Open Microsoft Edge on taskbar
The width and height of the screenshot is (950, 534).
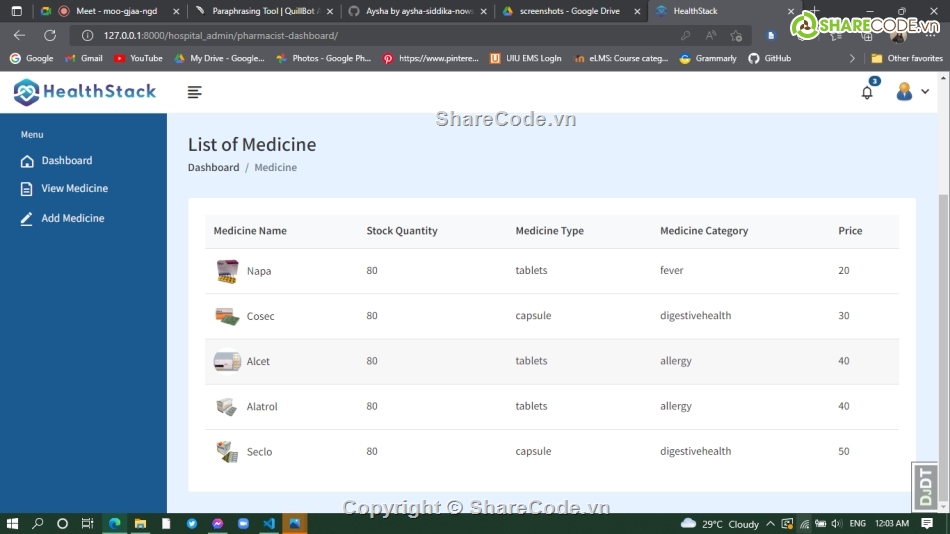[x=115, y=524]
